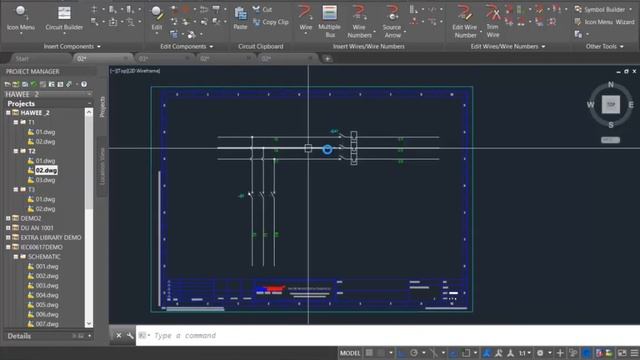Click the new drawing tab plus button
Screen dimensions: 640x360
pyautogui.click(x=327, y=59)
